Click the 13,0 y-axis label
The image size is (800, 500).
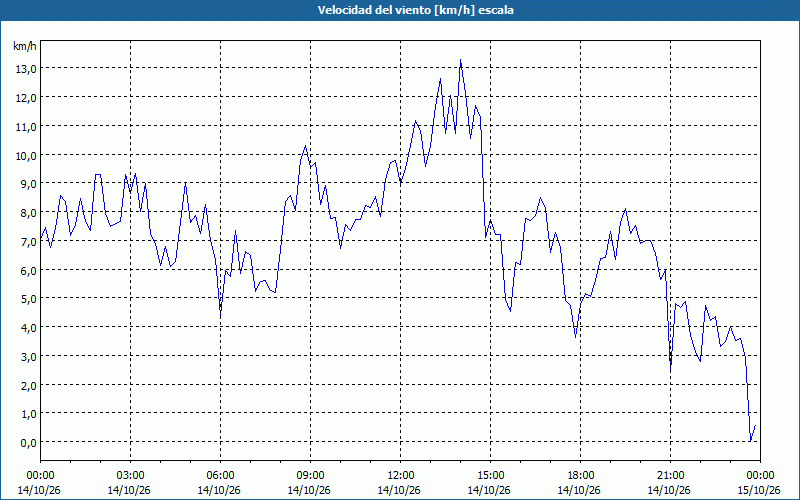tap(25, 69)
